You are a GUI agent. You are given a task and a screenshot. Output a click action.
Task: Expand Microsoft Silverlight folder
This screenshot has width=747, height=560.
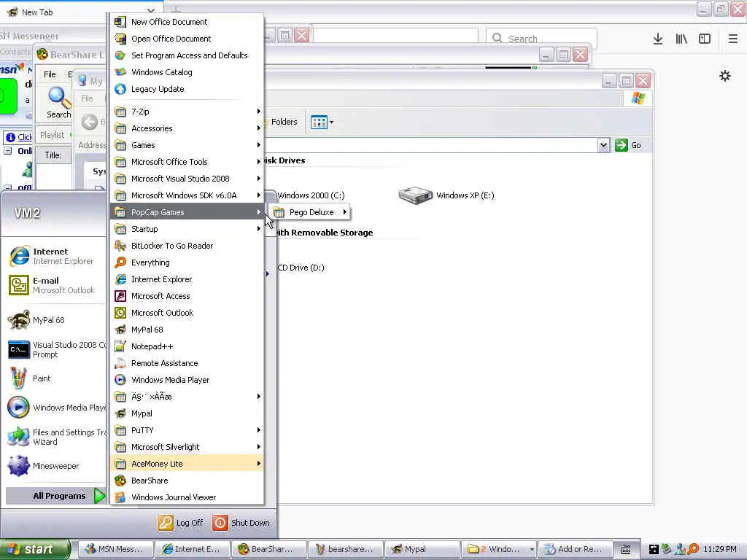click(x=187, y=447)
